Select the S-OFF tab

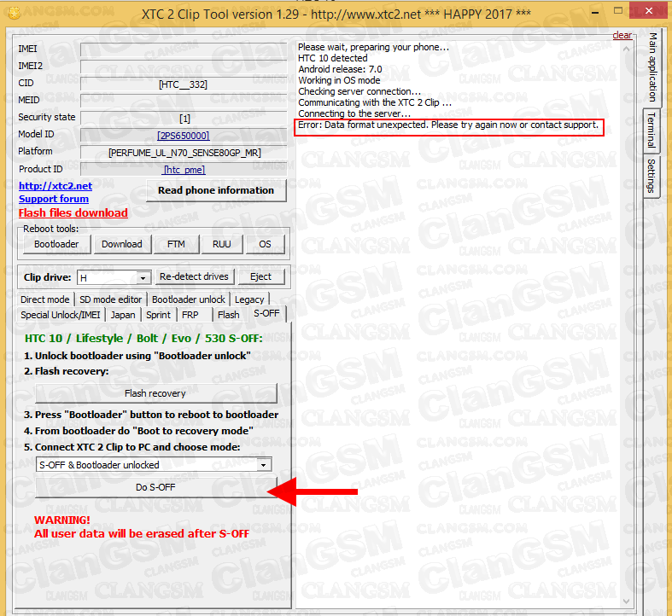266,314
